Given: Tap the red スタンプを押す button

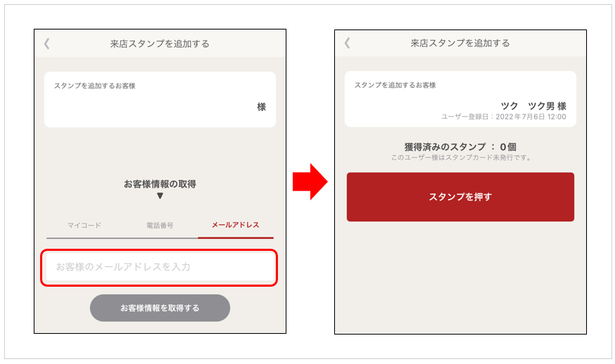Looking at the screenshot, I should pos(460,197).
